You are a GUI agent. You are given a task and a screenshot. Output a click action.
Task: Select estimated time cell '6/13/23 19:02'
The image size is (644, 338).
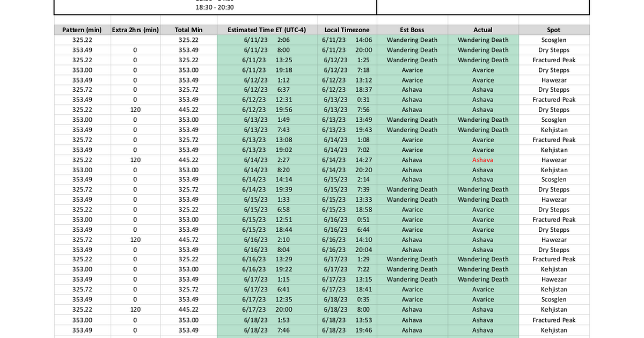pos(267,150)
